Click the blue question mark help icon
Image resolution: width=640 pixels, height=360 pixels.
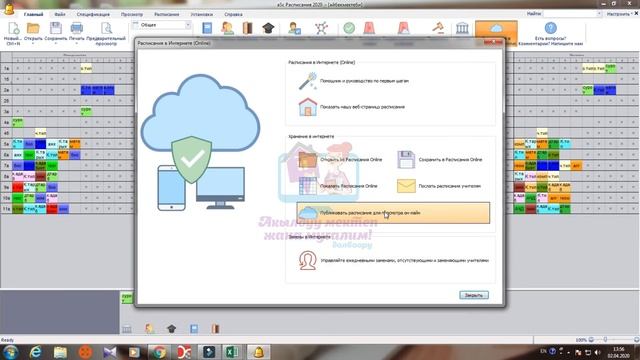551,28
